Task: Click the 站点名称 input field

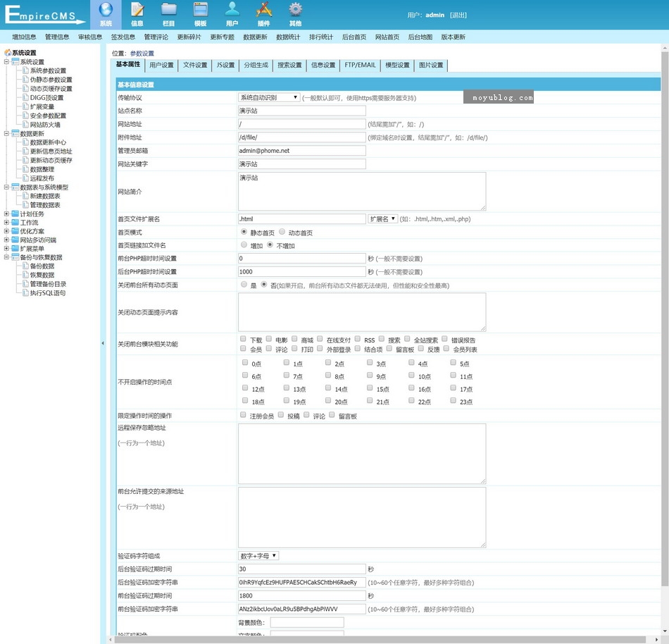Action: click(301, 111)
